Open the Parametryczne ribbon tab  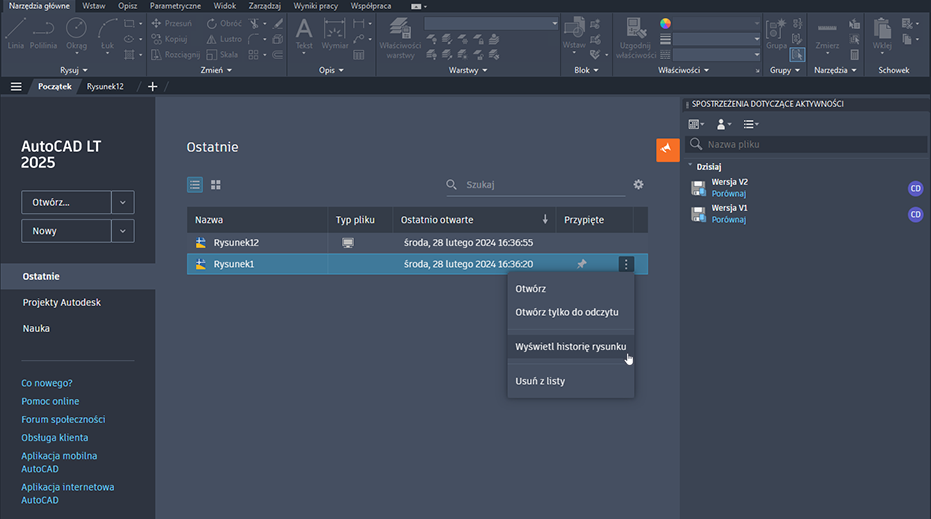(175, 6)
